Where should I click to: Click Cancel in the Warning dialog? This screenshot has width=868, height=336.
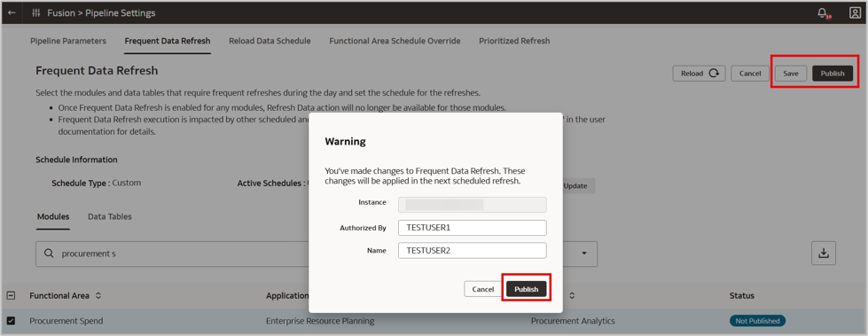coord(482,289)
